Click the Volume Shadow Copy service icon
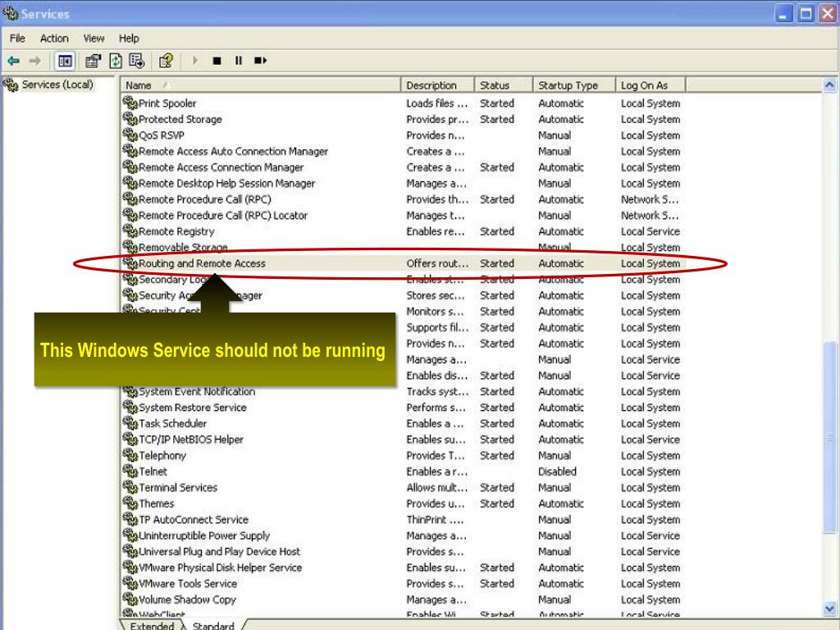The height and width of the screenshot is (630, 840). click(130, 600)
